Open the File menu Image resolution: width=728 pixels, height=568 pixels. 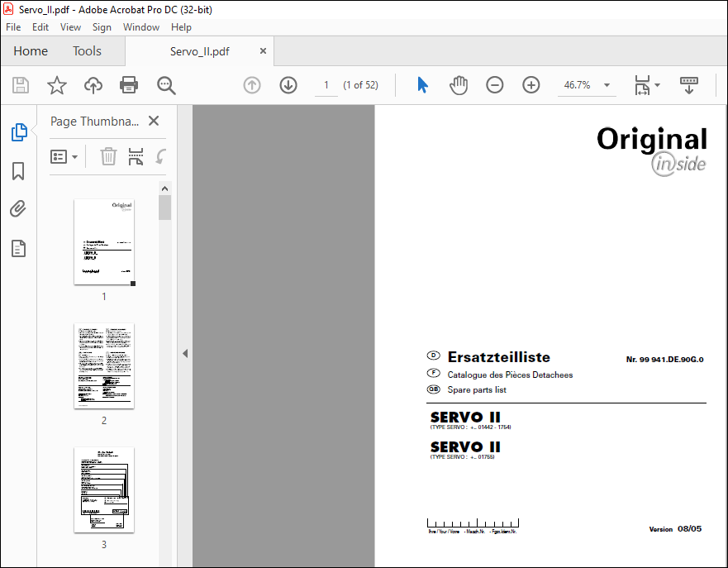coord(13,27)
